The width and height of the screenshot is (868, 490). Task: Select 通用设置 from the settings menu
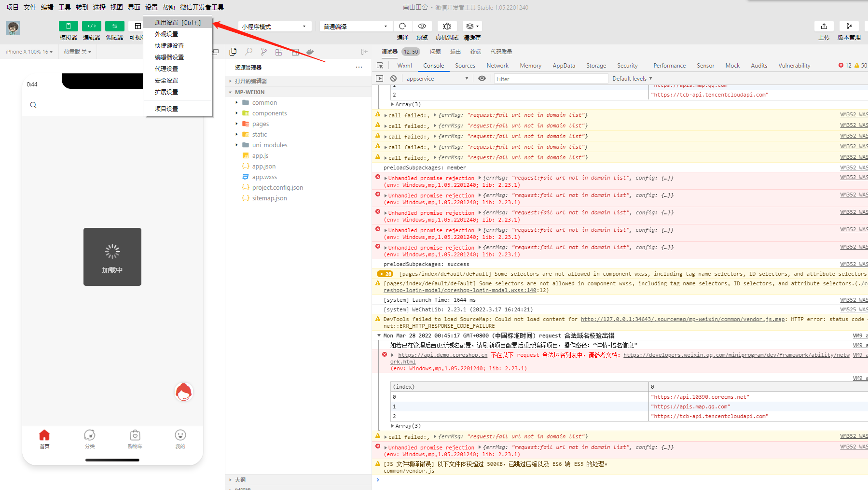[178, 22]
